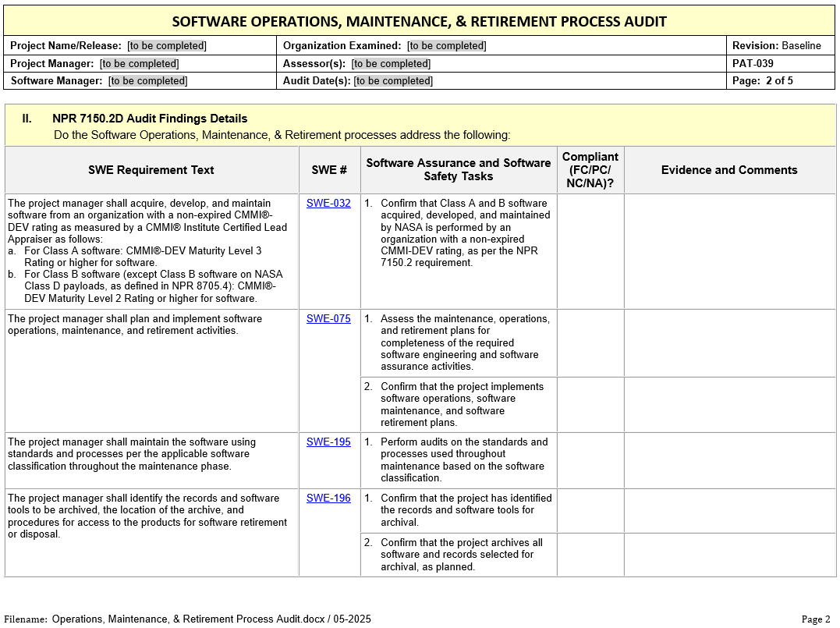
Task: Open the SWE-075 requirement link
Action: (328, 319)
